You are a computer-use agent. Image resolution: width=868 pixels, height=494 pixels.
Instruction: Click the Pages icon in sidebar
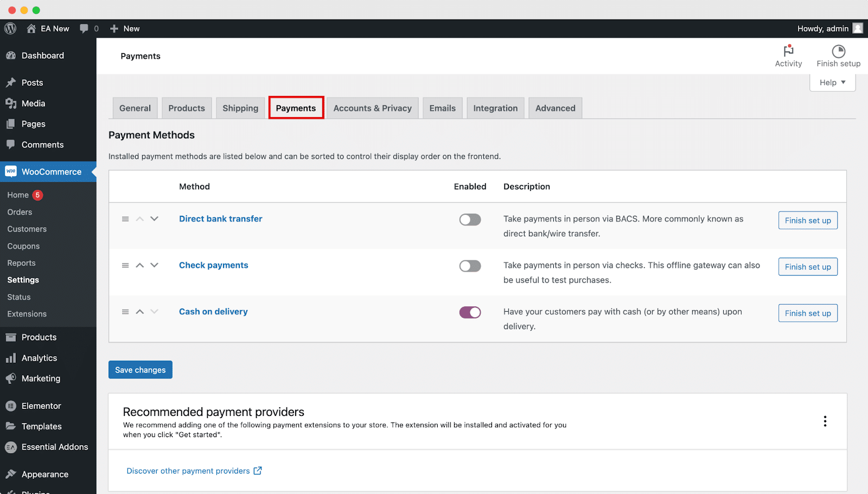point(11,124)
